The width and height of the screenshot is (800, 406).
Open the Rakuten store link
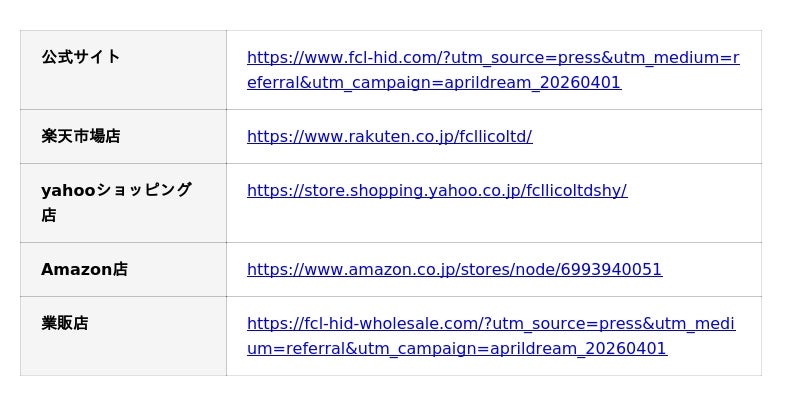(389, 136)
